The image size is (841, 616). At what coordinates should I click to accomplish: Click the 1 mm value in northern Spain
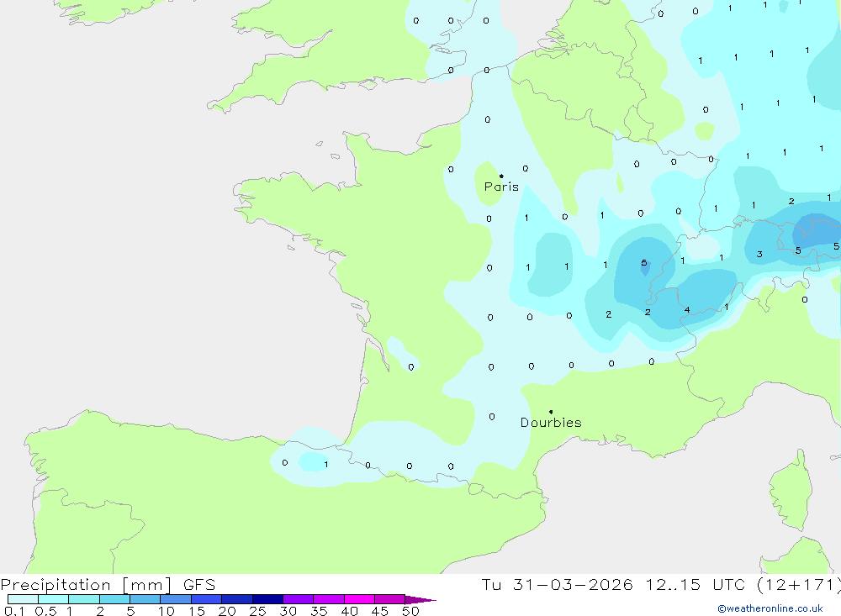[x=326, y=464]
